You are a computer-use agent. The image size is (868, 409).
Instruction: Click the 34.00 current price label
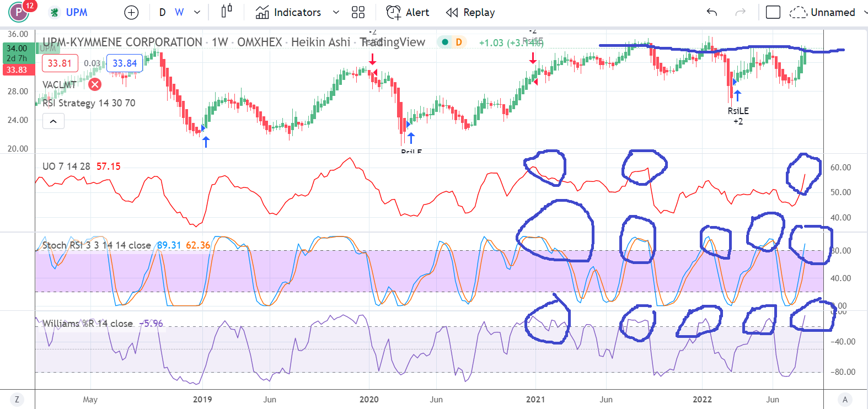click(x=17, y=49)
